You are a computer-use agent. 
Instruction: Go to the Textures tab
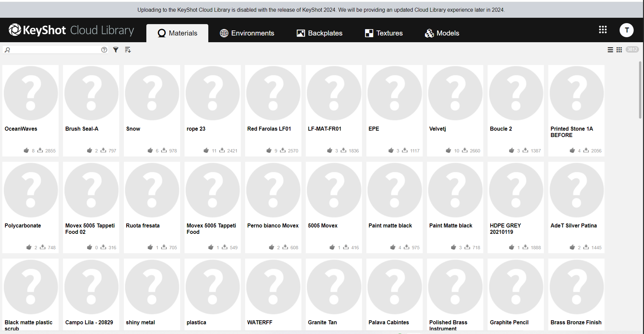click(384, 33)
